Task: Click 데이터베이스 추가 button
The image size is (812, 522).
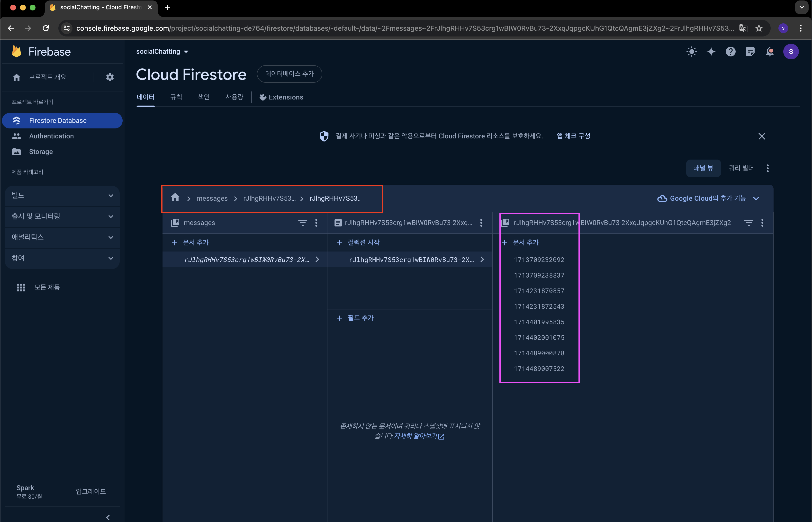Action: 289,74
